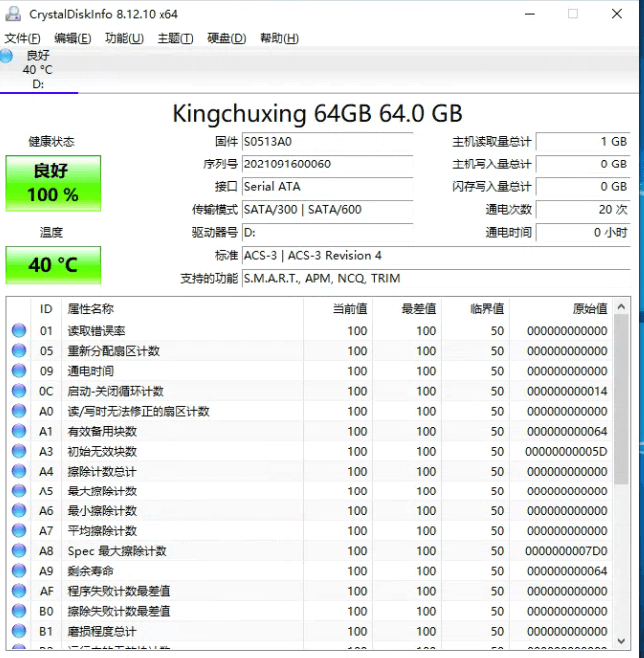Click the status orb for attribute A3 初始无效块数
The image size is (644, 658).
19,451
